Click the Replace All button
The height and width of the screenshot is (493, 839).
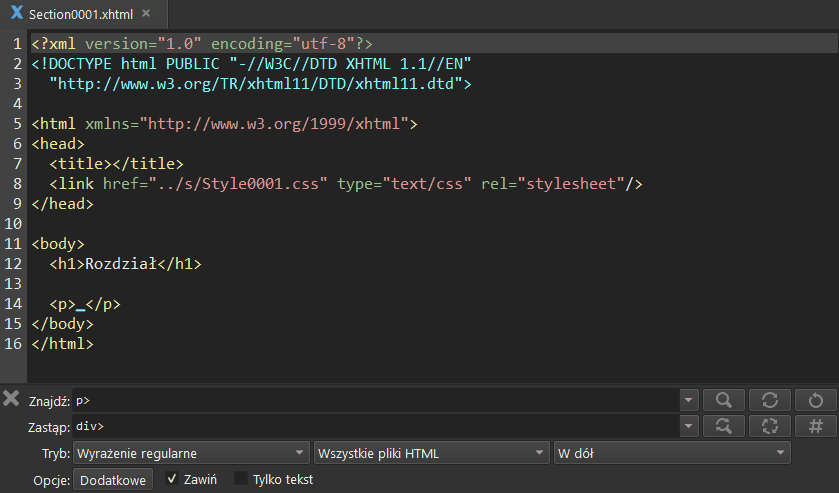point(769,426)
